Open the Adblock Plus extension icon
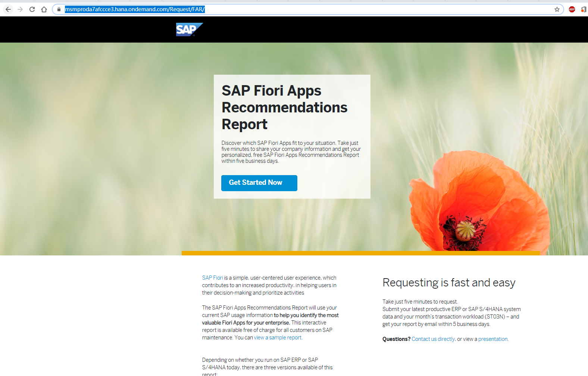Screen dimensions: 588x376 572,9
